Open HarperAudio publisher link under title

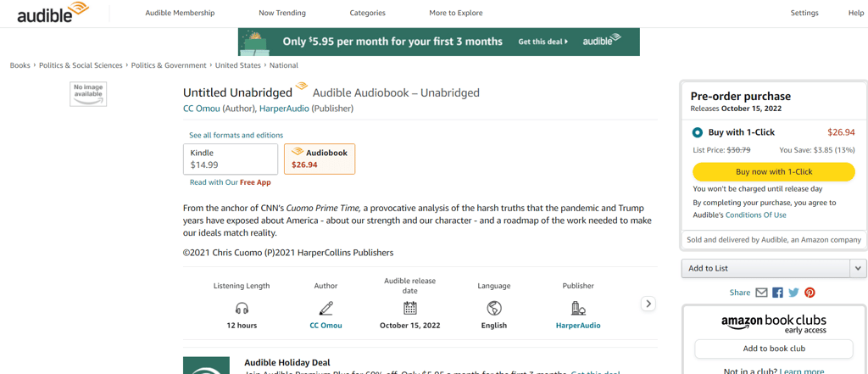tap(284, 109)
